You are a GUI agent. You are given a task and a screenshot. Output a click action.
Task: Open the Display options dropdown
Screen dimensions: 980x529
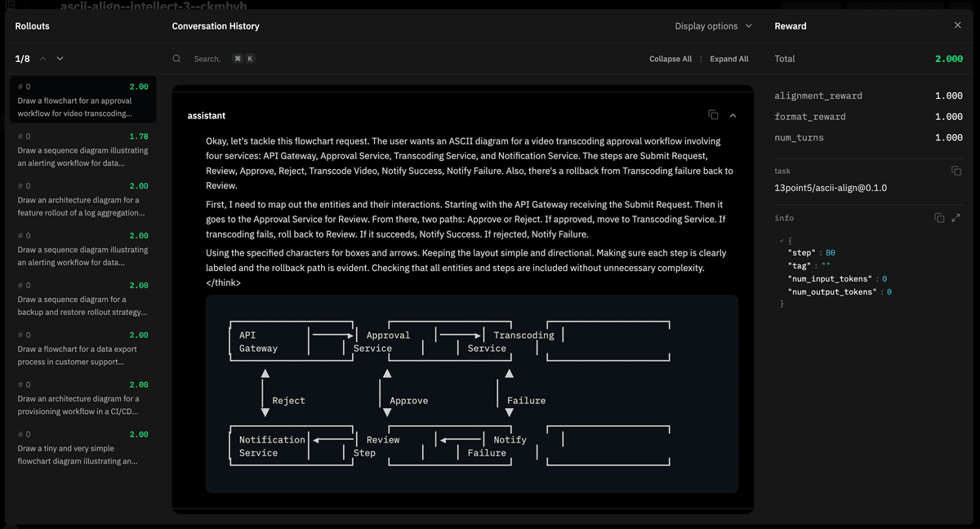pyautogui.click(x=712, y=25)
